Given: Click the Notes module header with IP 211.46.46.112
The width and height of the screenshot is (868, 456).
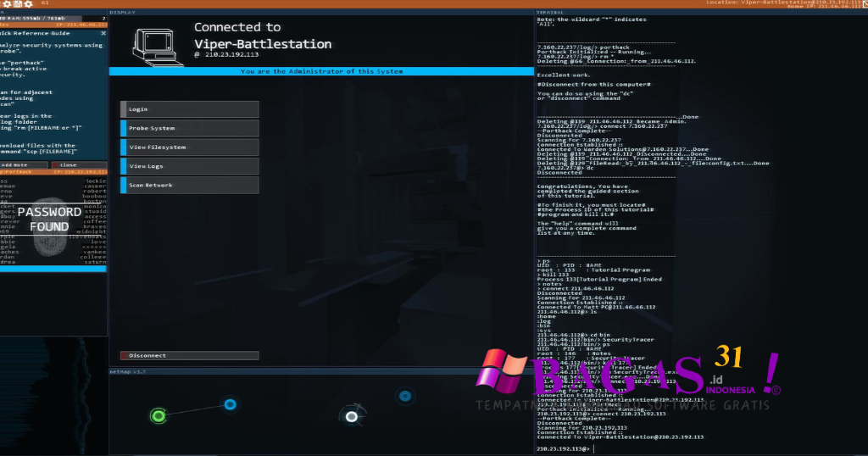Looking at the screenshot, I should (x=53, y=25).
